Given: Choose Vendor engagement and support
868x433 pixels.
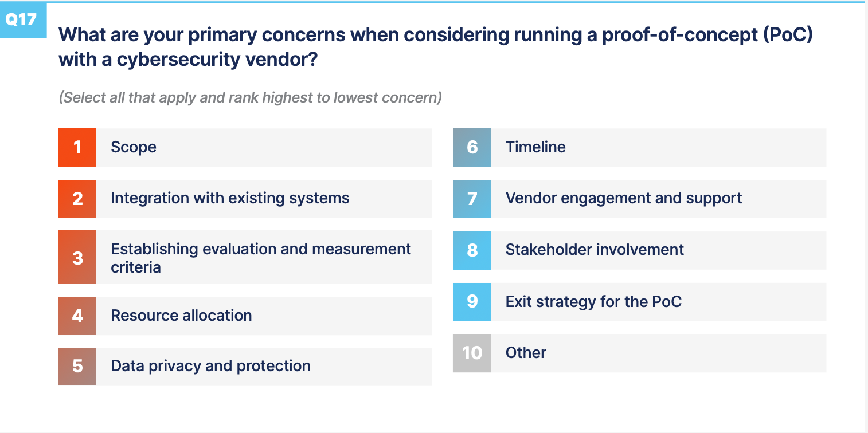Looking at the screenshot, I should click(658, 199).
